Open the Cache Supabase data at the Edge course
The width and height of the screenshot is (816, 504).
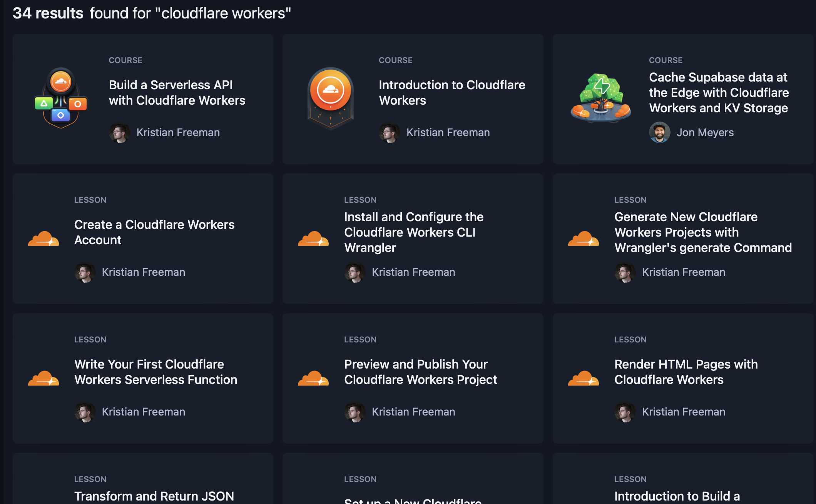point(719,92)
